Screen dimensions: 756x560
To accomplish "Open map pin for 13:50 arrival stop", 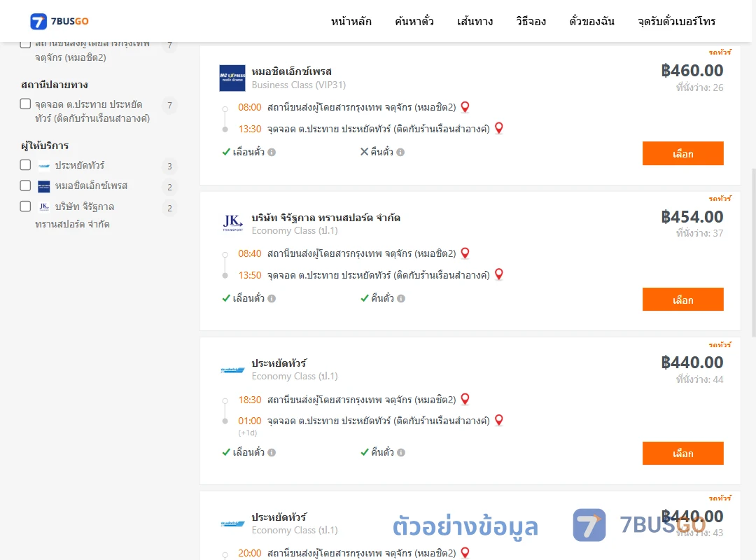I will point(499,274).
